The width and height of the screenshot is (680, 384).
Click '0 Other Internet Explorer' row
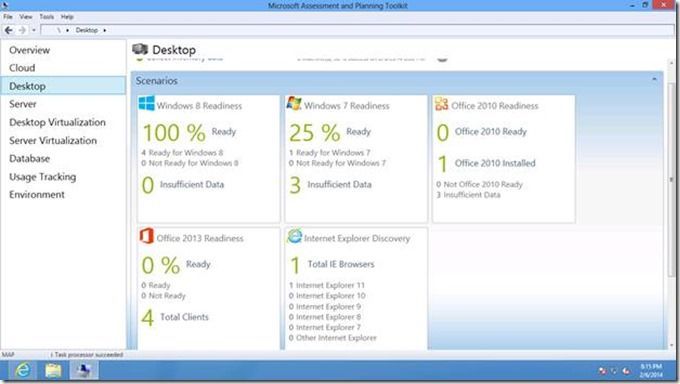333,338
